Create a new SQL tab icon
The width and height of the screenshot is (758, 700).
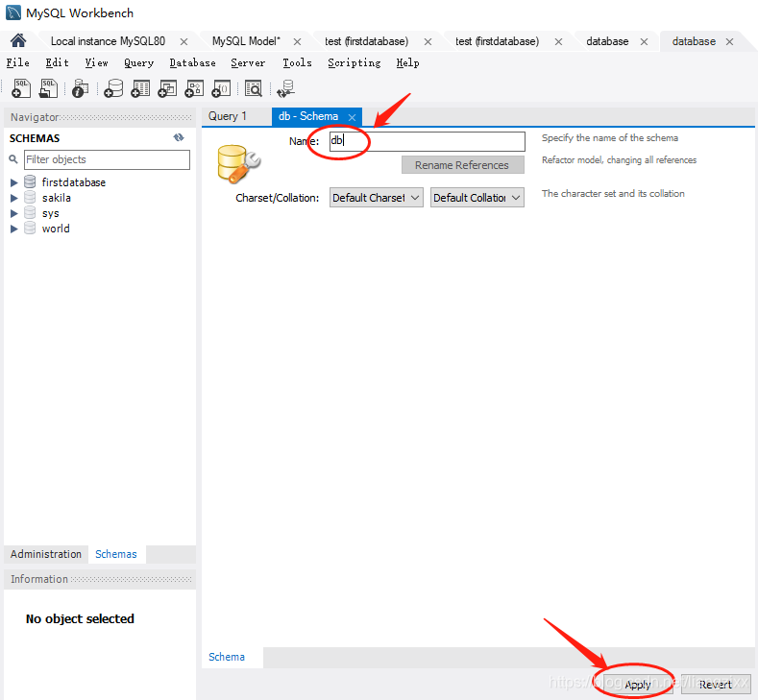[x=21, y=89]
